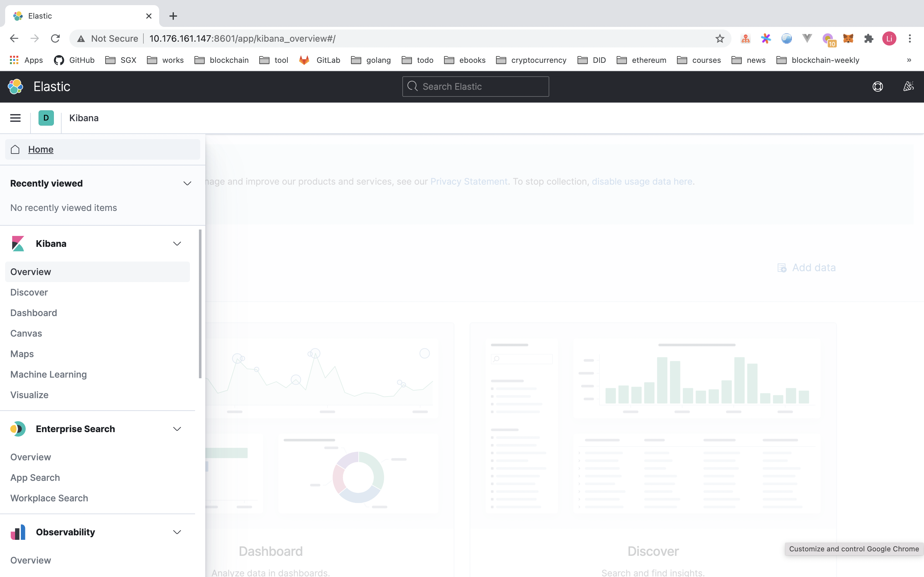Click the Home navigation item
The width and height of the screenshot is (924, 577).
click(40, 149)
